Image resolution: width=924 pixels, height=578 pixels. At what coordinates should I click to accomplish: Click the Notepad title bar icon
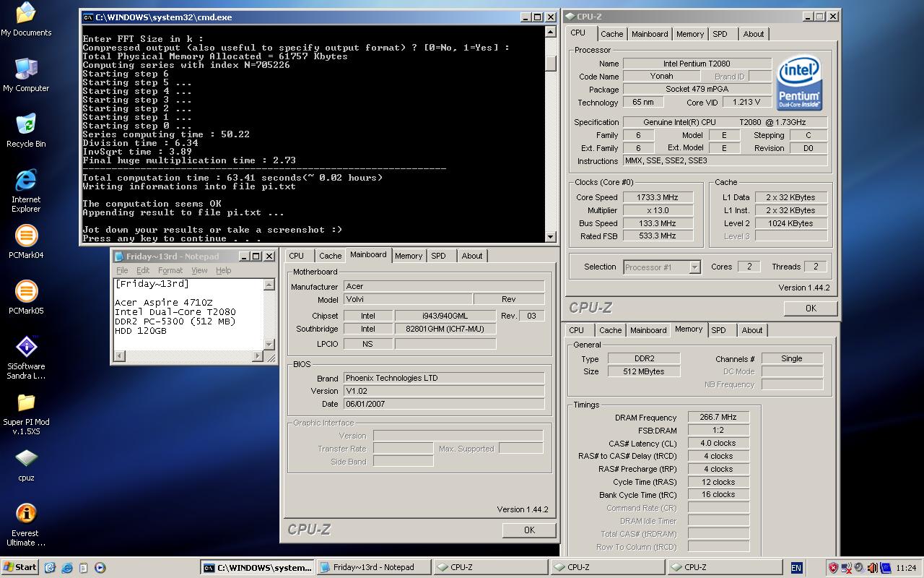pos(119,256)
